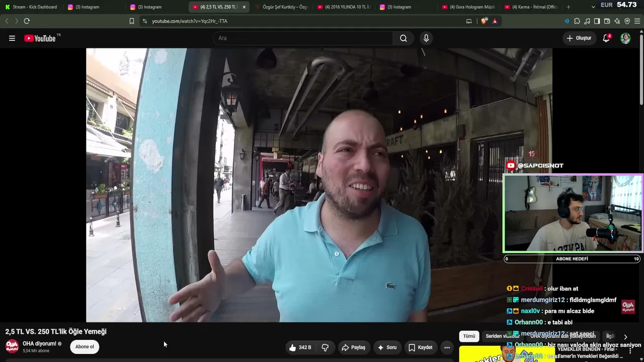Click the search magnifier button
The width and height of the screenshot is (644, 362).
[404, 38]
